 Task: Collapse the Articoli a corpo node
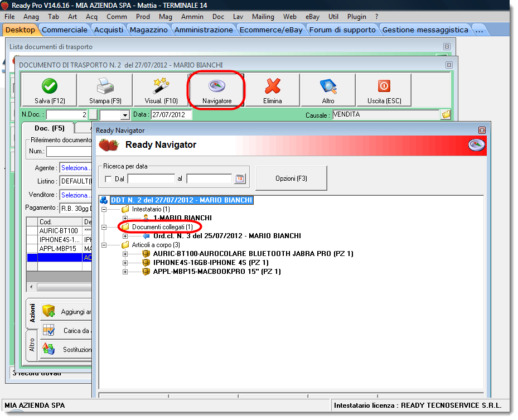click(104, 245)
